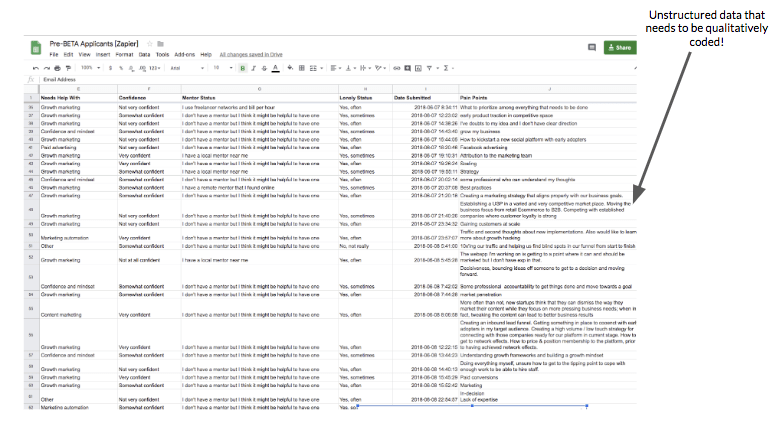Select the 'Mentor Status' header cell

click(x=259, y=98)
